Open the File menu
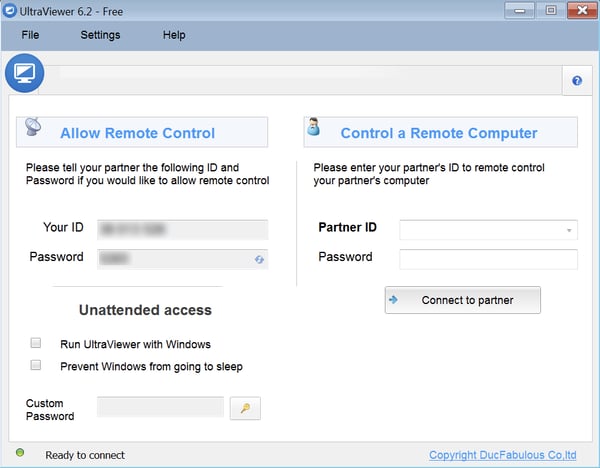 [30, 35]
